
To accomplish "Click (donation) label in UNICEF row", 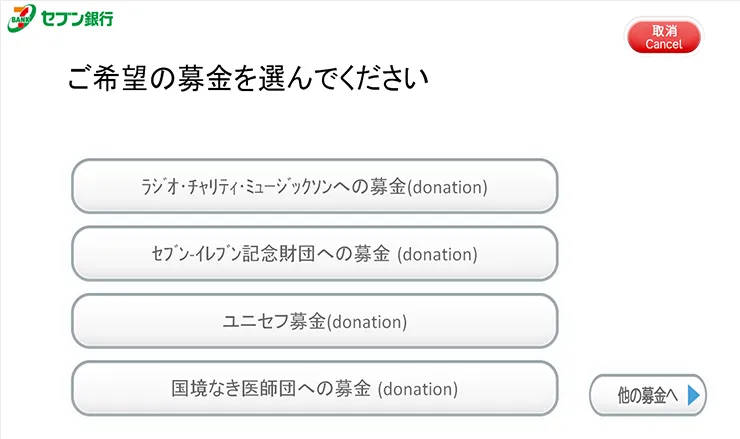I will pos(367,321).
